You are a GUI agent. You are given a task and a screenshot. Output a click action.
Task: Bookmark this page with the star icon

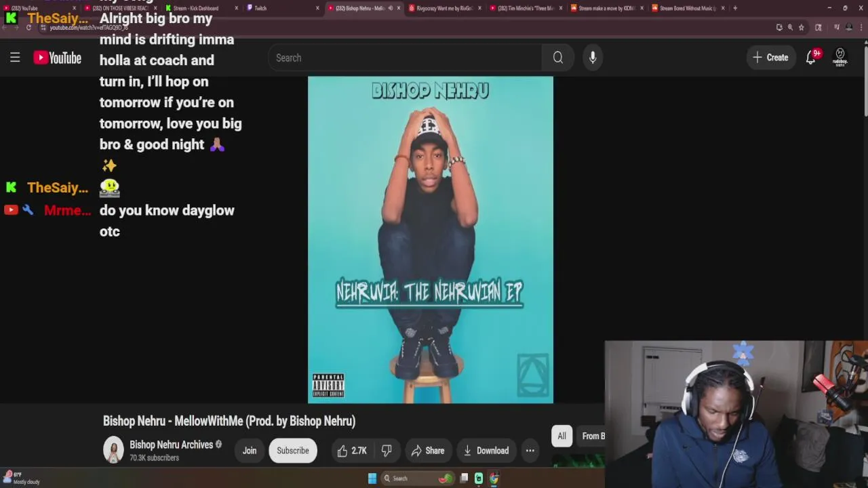[x=801, y=27]
